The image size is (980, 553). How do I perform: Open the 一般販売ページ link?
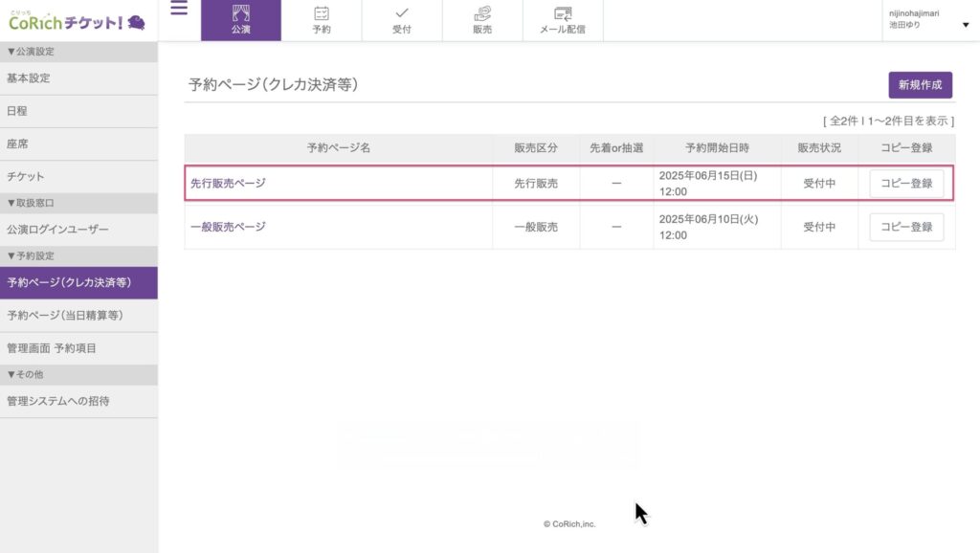[x=228, y=227]
